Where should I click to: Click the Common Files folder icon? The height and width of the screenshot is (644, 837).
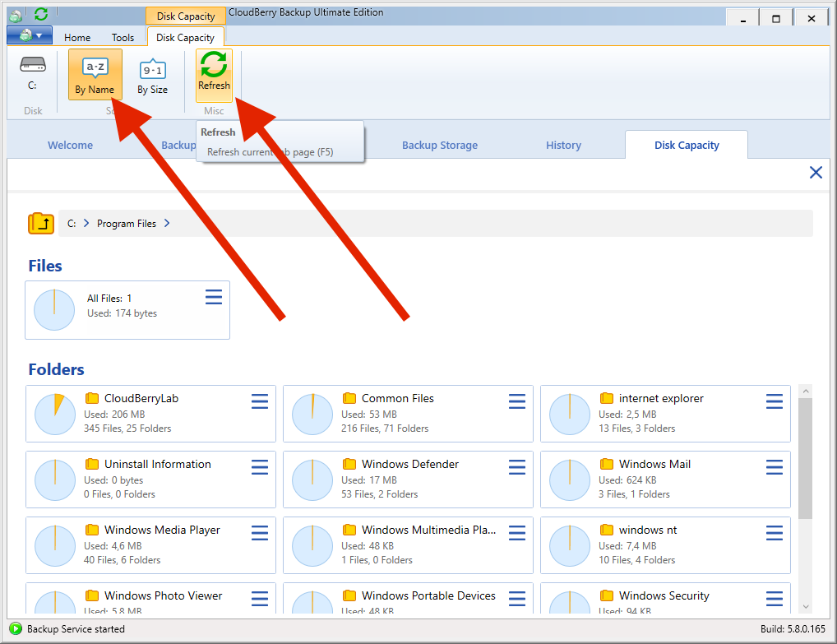(x=349, y=398)
